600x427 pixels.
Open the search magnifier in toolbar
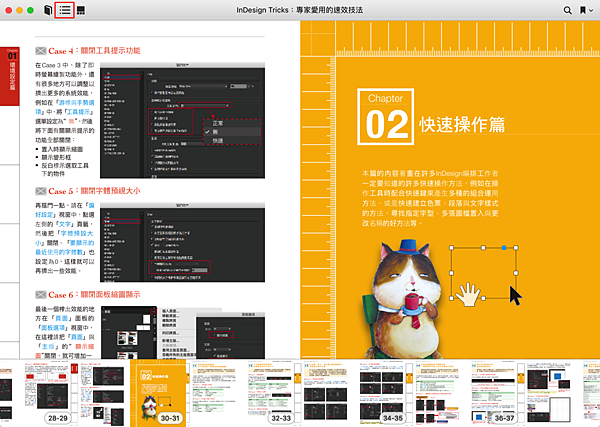click(567, 10)
